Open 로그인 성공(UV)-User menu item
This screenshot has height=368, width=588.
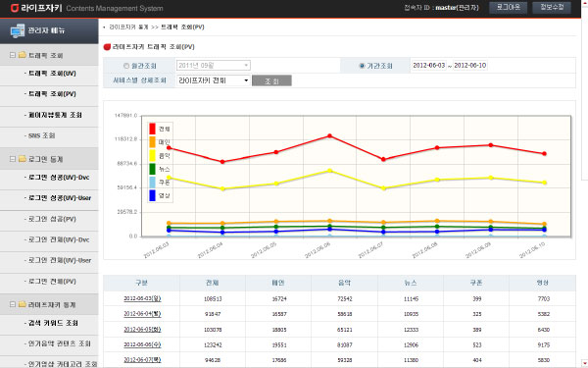coord(59,198)
